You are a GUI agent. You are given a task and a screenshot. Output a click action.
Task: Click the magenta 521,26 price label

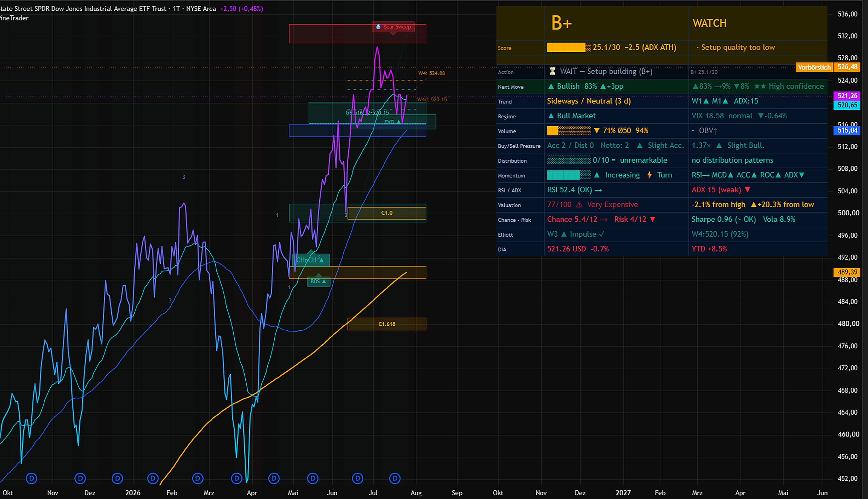[847, 96]
